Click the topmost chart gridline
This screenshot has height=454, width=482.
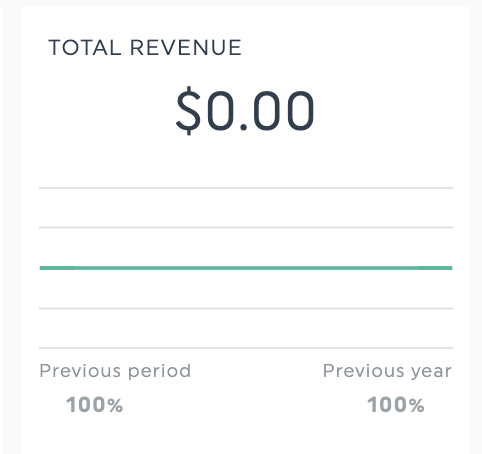click(246, 188)
